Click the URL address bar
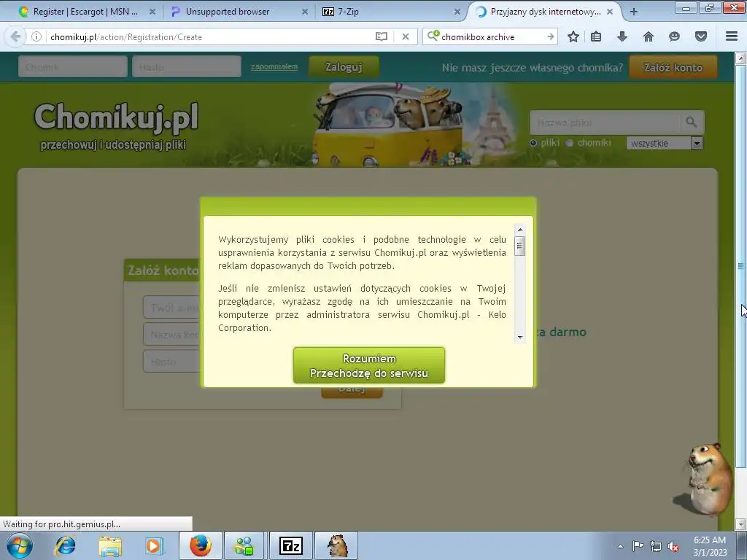The image size is (747, 560). (x=209, y=36)
